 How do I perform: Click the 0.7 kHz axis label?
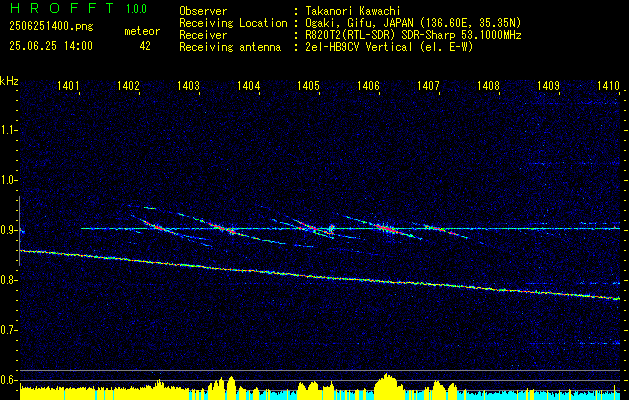(8, 330)
